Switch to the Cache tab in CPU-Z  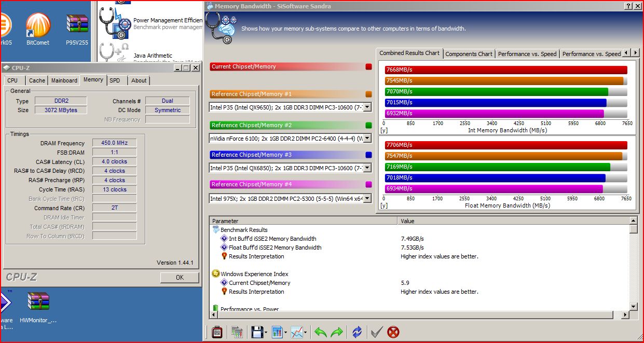coord(37,80)
